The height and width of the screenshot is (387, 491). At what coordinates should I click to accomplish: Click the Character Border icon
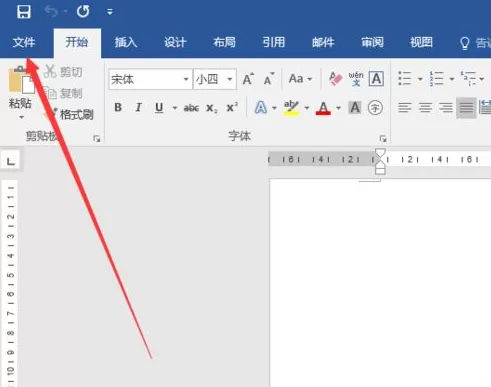point(376,79)
